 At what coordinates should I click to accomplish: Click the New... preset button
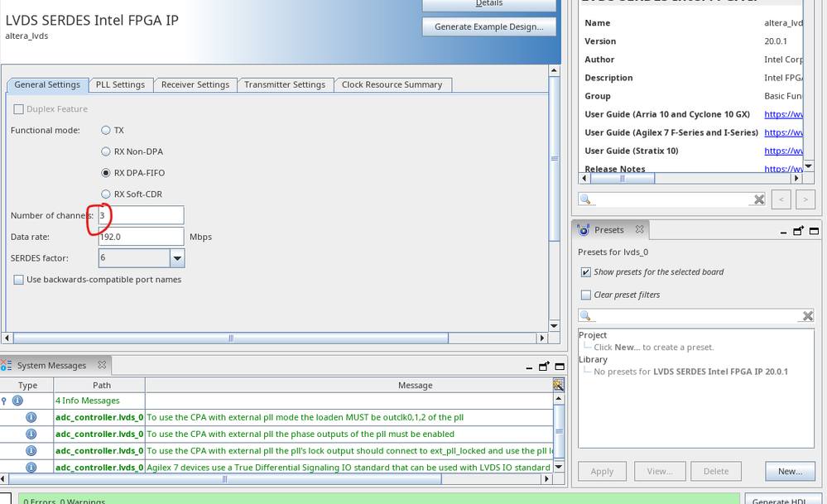(790, 472)
